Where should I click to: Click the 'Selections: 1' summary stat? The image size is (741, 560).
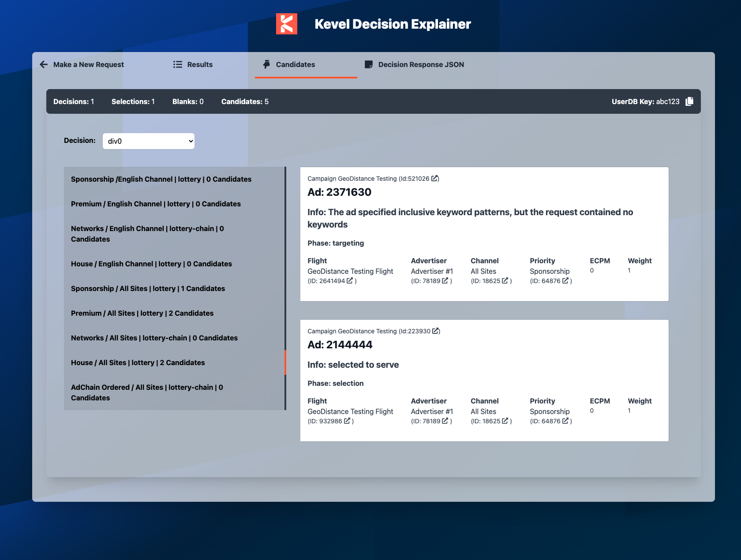[x=133, y=101]
